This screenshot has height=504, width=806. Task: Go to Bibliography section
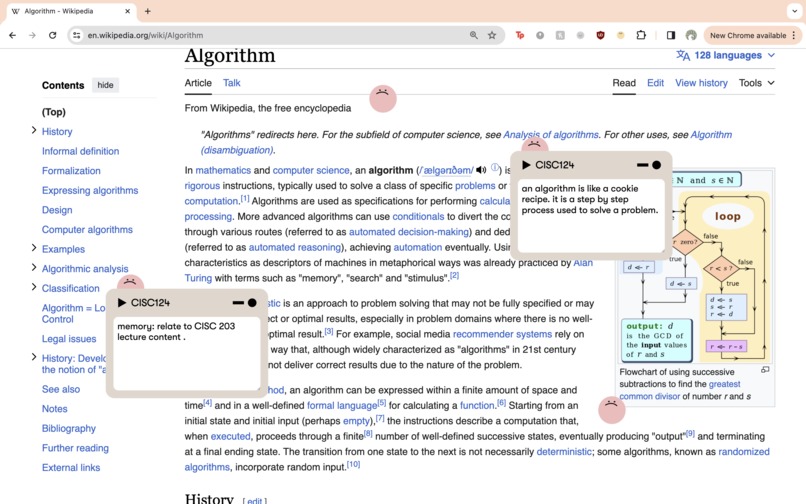[69, 428]
